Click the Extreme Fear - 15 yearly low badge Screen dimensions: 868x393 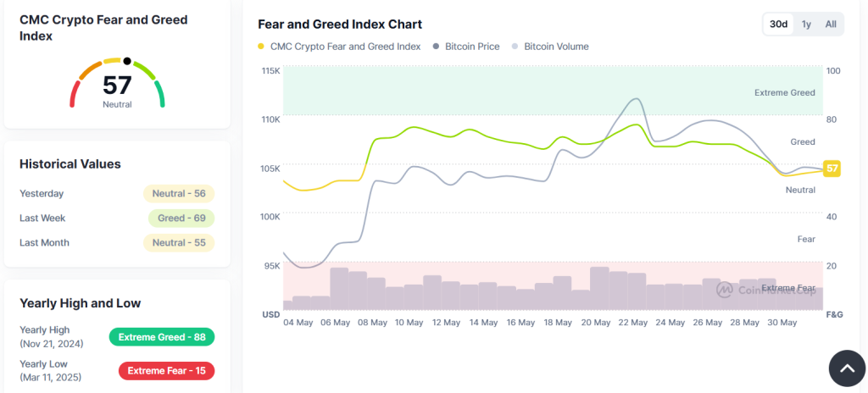(x=166, y=371)
